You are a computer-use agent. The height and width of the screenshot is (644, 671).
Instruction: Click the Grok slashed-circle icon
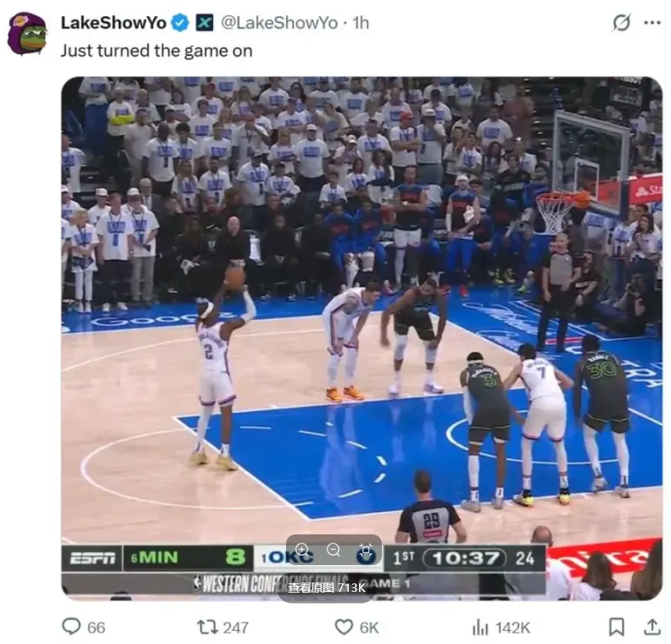click(x=621, y=23)
